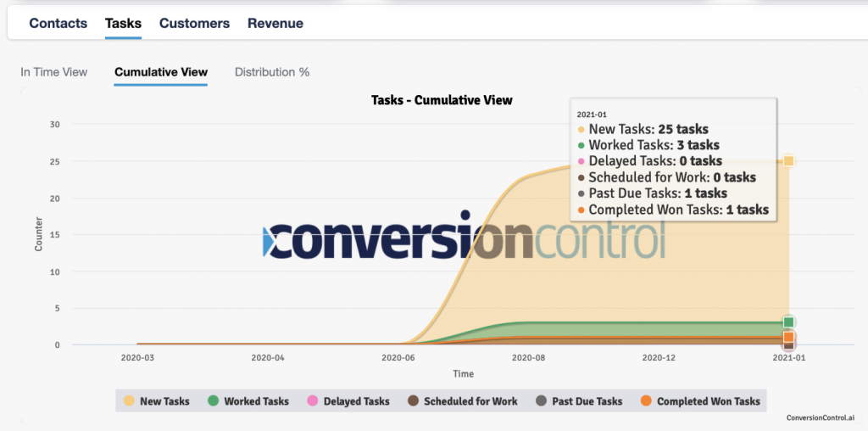Select the Tasks tab
This screenshot has width=868, height=431.
click(123, 24)
